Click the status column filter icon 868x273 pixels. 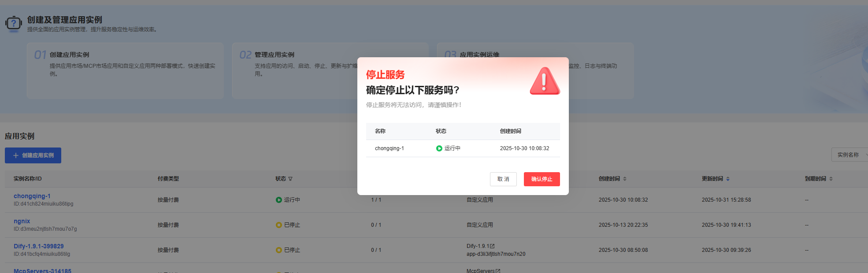[x=290, y=179]
